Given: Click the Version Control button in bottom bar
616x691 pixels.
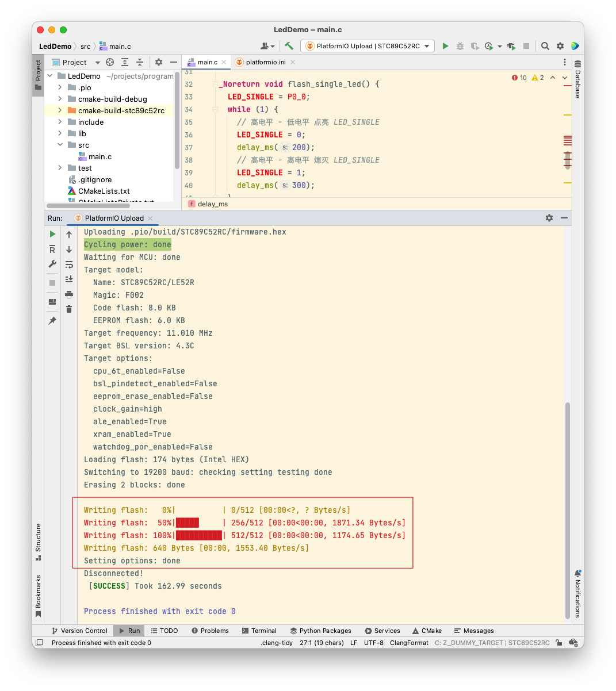Looking at the screenshot, I should pos(79,631).
